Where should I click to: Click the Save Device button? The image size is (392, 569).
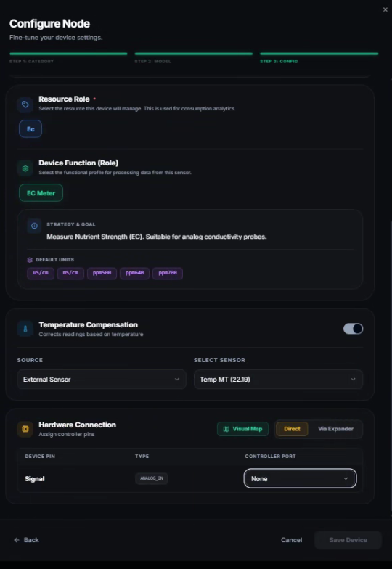coord(348,540)
